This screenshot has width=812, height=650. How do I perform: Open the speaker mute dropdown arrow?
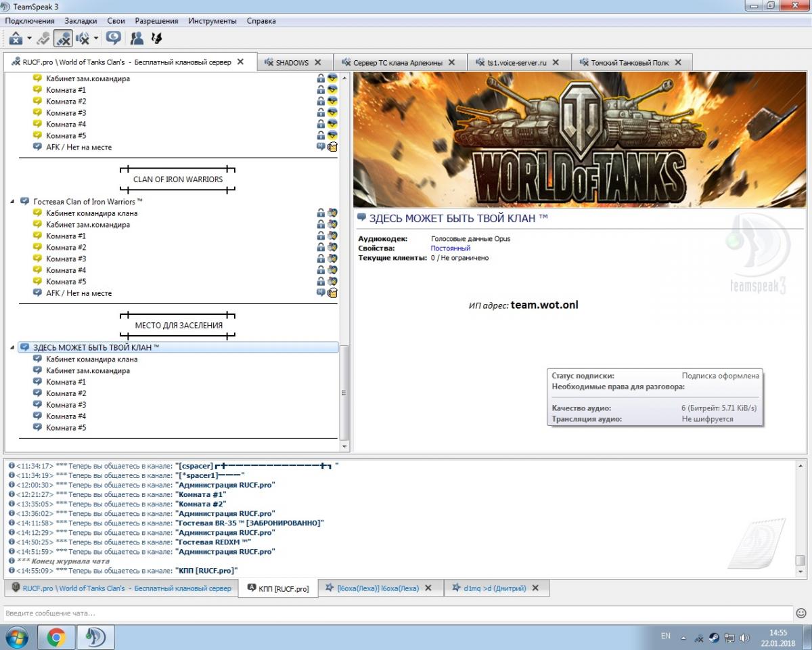96,39
